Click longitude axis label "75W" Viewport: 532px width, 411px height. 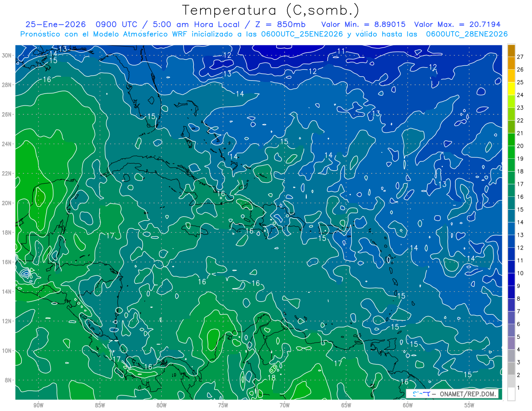click(x=223, y=406)
